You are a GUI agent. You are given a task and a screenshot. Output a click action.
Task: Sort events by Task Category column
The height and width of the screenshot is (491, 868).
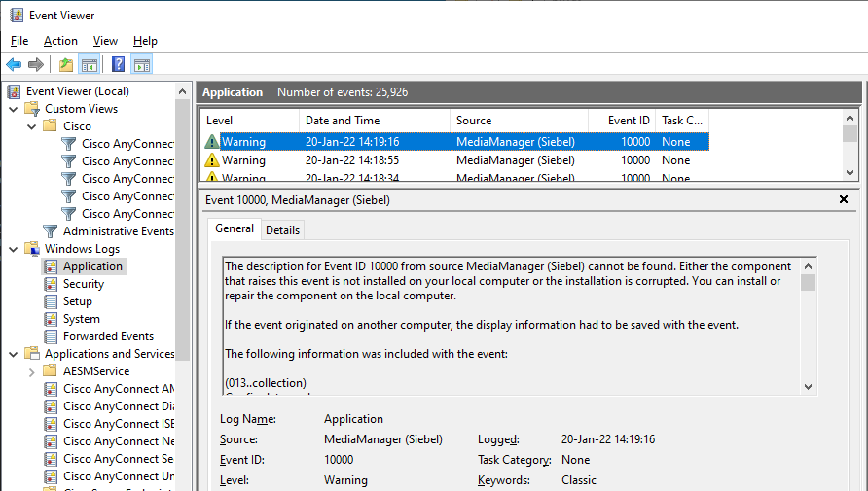tap(682, 121)
